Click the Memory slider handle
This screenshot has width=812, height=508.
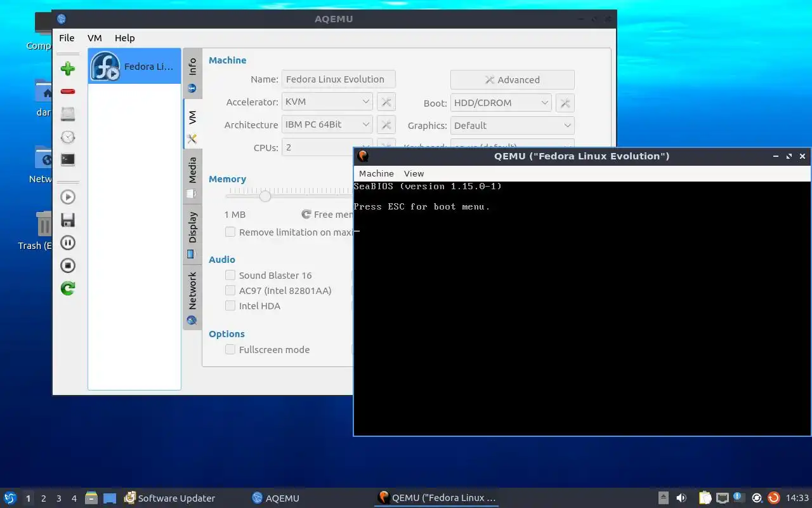(x=265, y=196)
